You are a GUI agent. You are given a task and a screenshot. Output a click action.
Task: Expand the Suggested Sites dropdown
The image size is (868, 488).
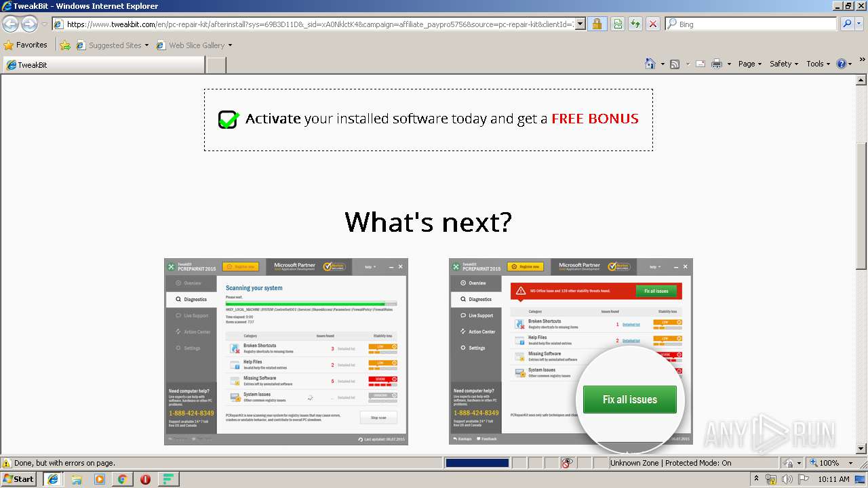coord(146,45)
